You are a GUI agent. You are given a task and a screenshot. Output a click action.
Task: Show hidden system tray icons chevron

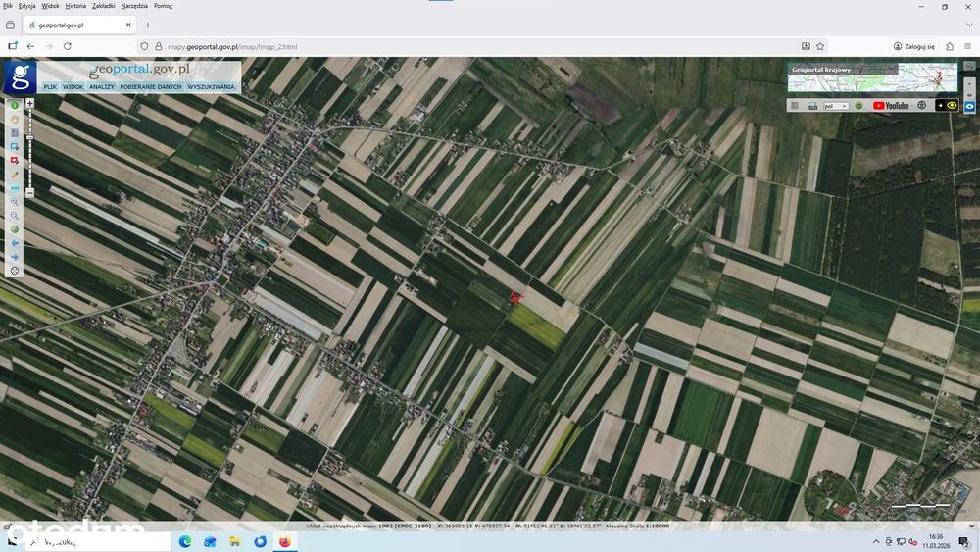(876, 541)
